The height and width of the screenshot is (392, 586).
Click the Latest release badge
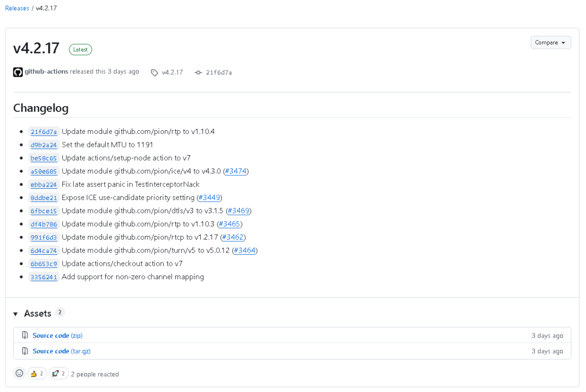(x=80, y=49)
